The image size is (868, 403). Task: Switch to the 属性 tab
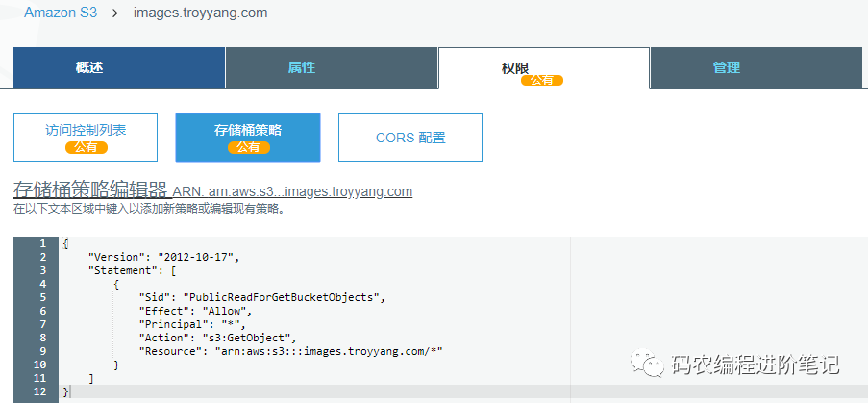pyautogui.click(x=331, y=67)
